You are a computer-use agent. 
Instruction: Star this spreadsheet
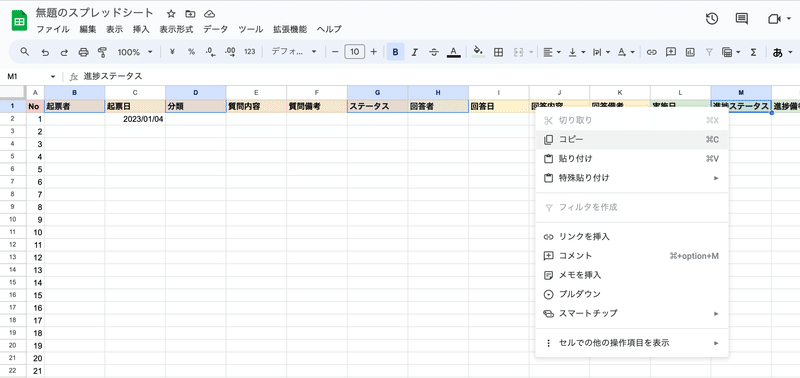point(171,14)
